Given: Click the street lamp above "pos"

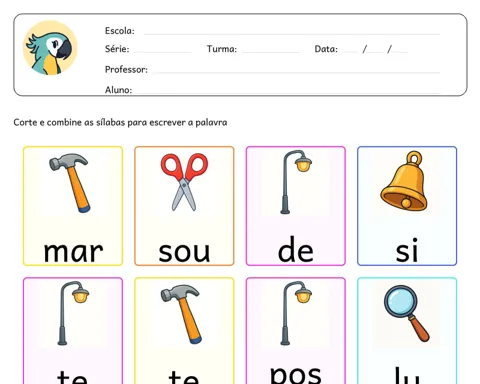Looking at the screenshot, I should [296, 313].
